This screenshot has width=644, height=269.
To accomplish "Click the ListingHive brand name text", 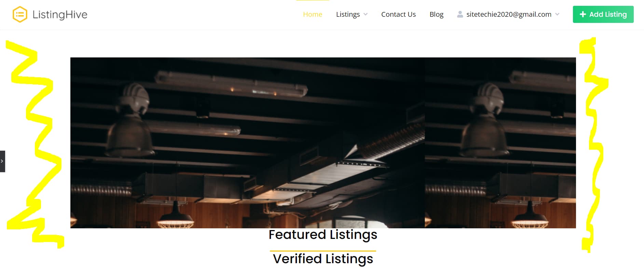I will click(60, 14).
